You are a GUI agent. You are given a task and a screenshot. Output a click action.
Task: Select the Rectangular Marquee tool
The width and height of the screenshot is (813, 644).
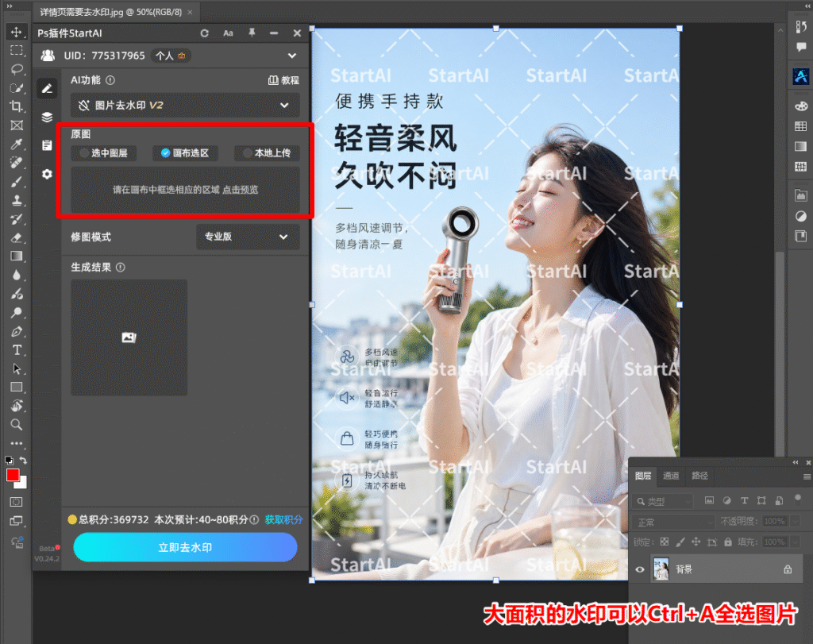[x=16, y=51]
